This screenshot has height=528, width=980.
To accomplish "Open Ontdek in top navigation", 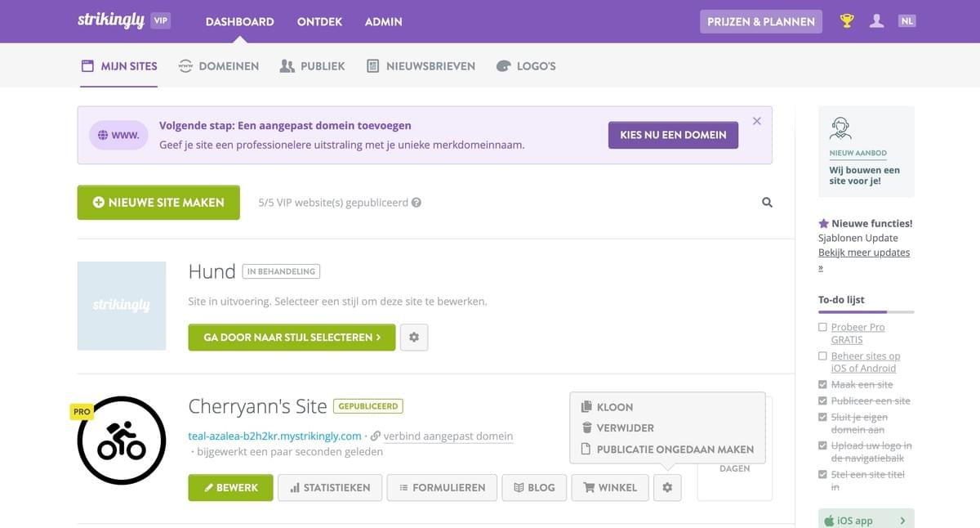I will point(319,21).
